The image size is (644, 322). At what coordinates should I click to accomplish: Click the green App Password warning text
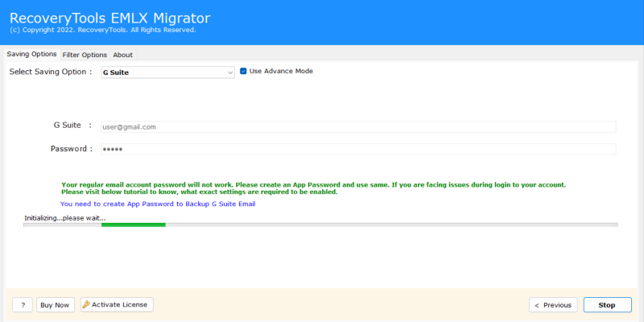[x=313, y=188]
